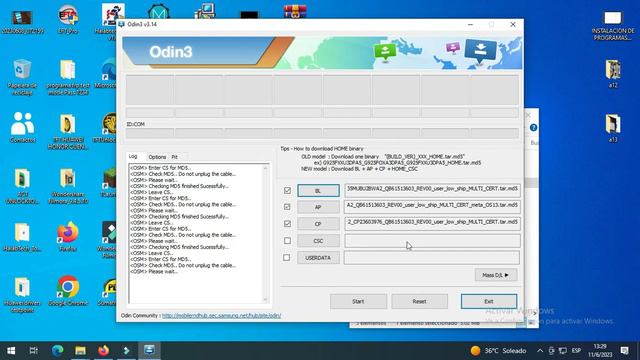
Task: Open Firefox from the taskbar
Action: tap(103, 351)
